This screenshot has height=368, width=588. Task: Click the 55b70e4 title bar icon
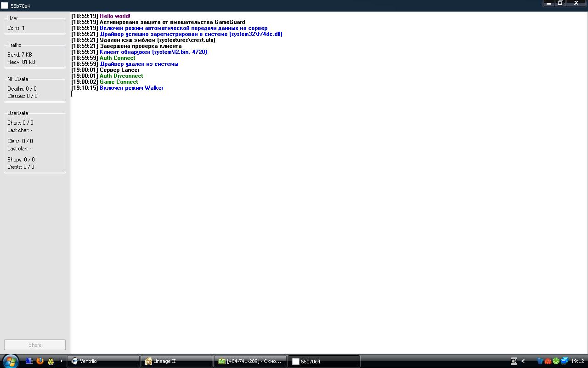coord(5,6)
